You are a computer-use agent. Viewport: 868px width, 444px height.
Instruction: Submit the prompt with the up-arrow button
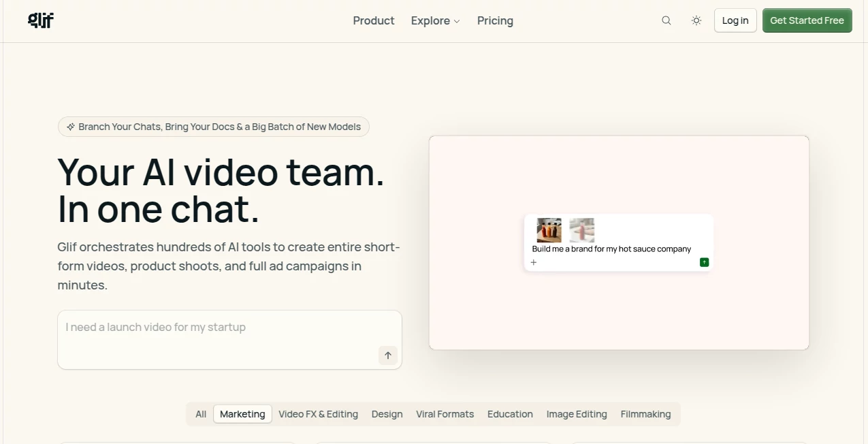coord(388,355)
